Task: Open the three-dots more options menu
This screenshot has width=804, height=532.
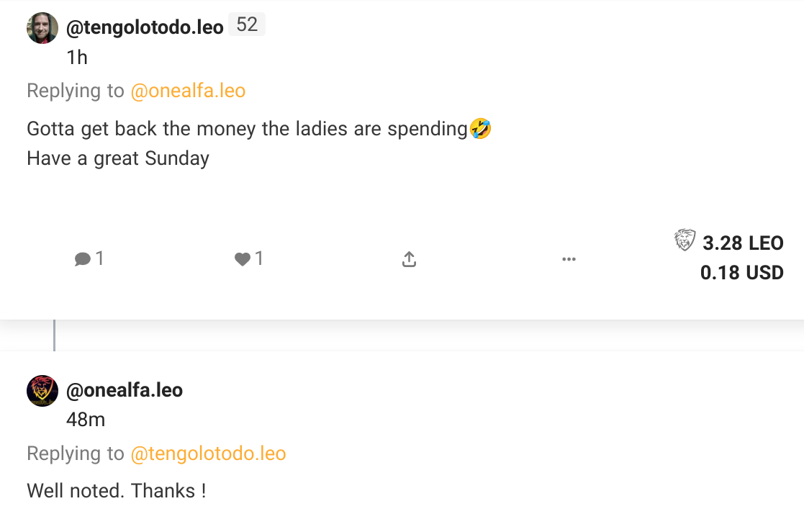Action: [569, 259]
